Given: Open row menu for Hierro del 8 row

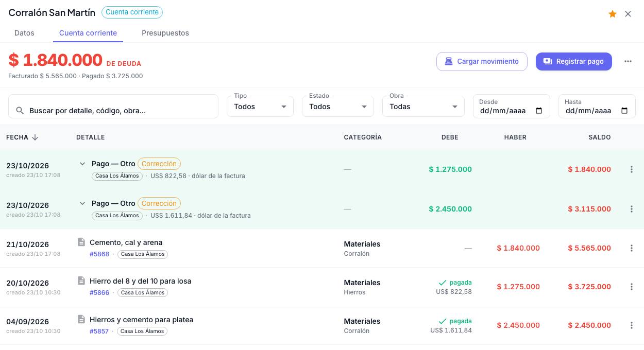Looking at the screenshot, I should (x=632, y=287).
